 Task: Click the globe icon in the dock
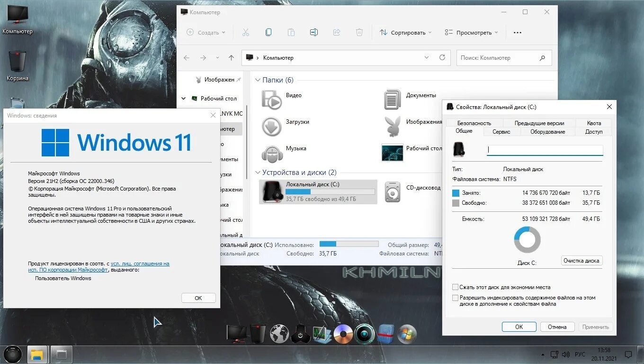coord(279,334)
